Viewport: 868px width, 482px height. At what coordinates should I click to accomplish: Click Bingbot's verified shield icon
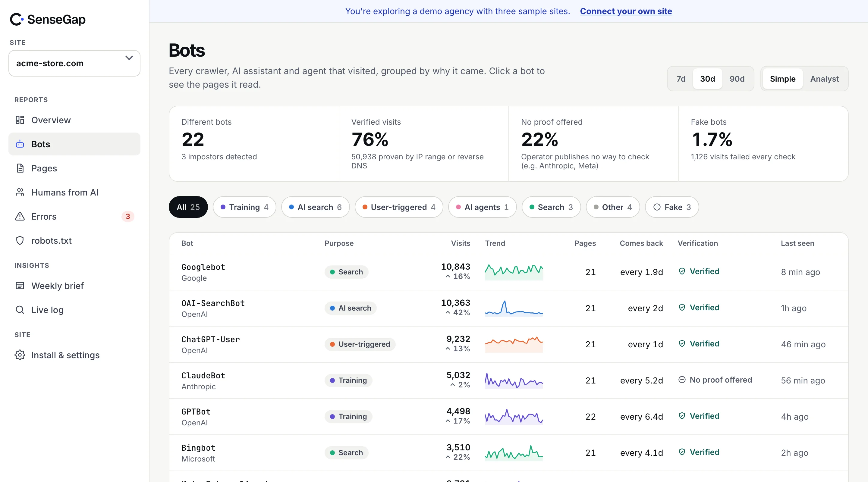pyautogui.click(x=682, y=452)
